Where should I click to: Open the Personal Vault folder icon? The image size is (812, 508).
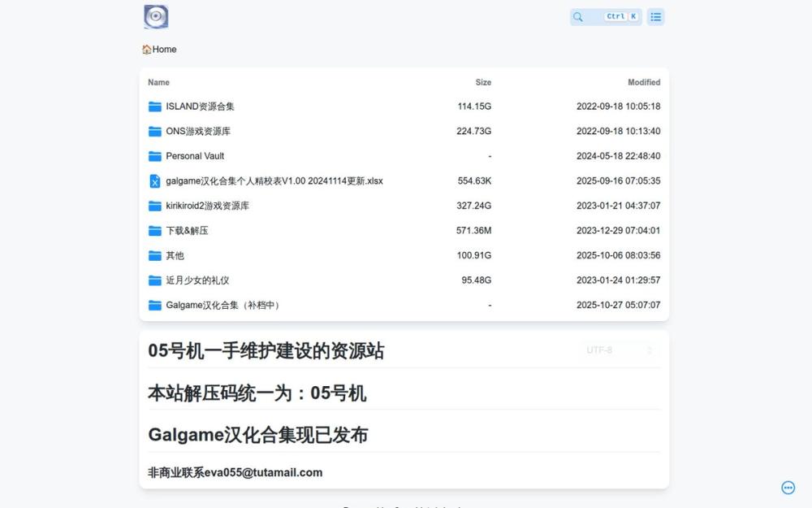click(155, 157)
